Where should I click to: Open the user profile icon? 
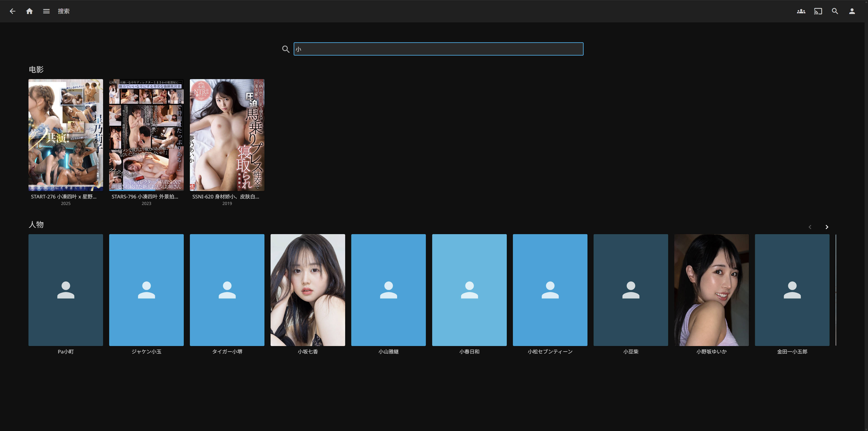[852, 11]
